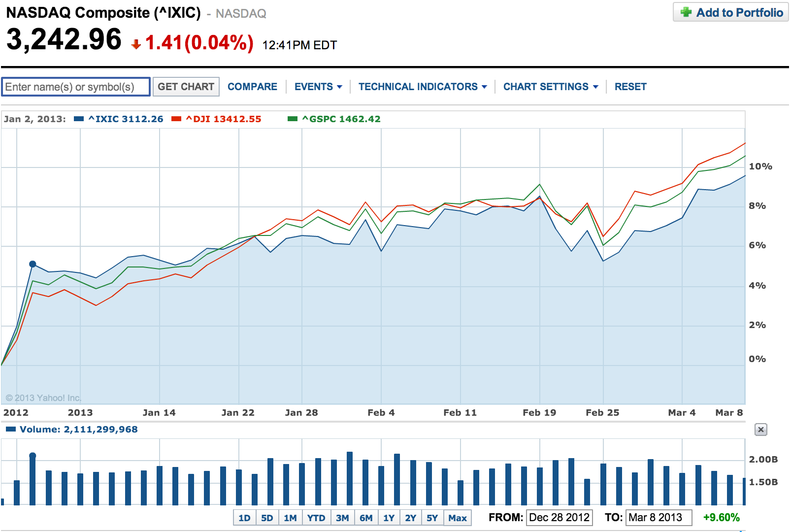Click the 4% y-axis label
Image resolution: width=791 pixels, height=532 pixels.
(x=758, y=286)
